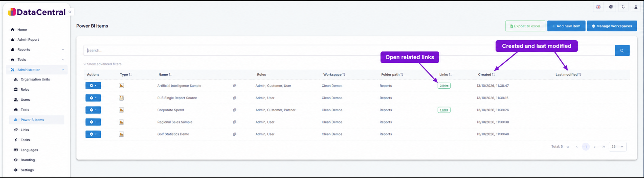The height and width of the screenshot is (178, 644).
Task: Click into the Search input field
Action: click(x=349, y=50)
